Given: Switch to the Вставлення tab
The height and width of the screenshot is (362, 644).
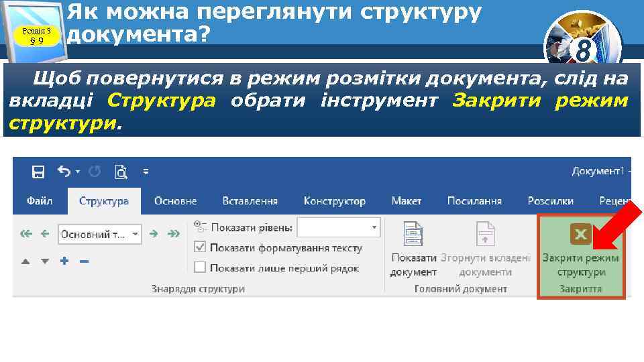Looking at the screenshot, I should [x=250, y=201].
